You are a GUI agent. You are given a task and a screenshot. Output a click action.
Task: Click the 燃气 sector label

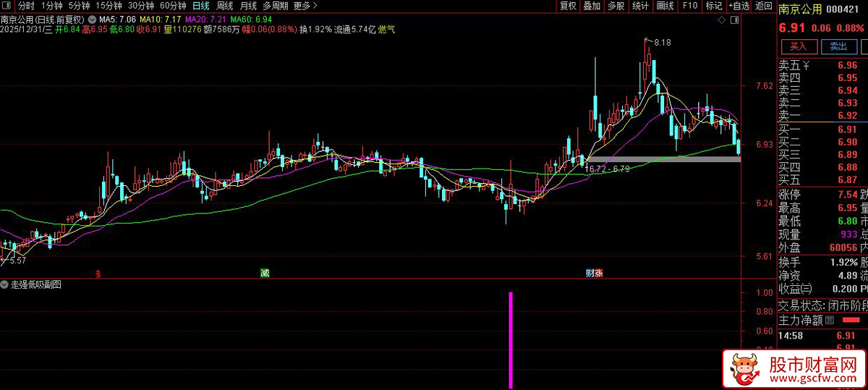tap(387, 30)
